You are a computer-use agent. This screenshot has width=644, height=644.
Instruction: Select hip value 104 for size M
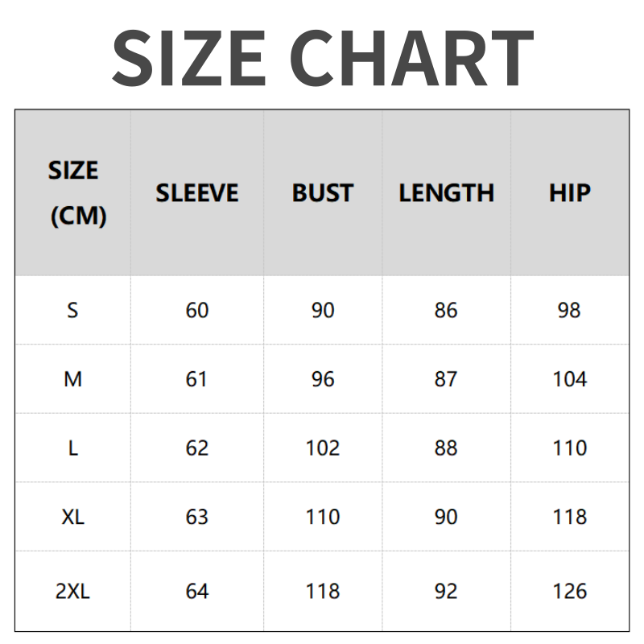click(x=569, y=379)
